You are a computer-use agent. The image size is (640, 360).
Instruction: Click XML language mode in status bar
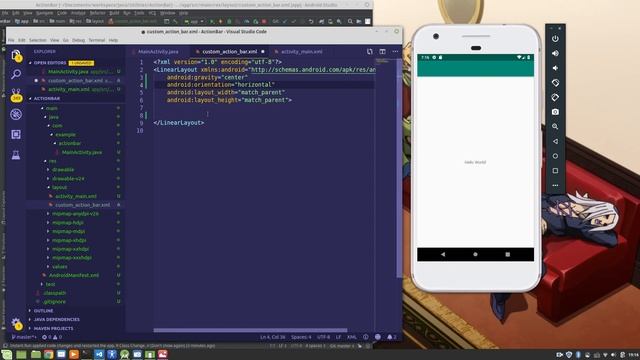pyautogui.click(x=351, y=337)
